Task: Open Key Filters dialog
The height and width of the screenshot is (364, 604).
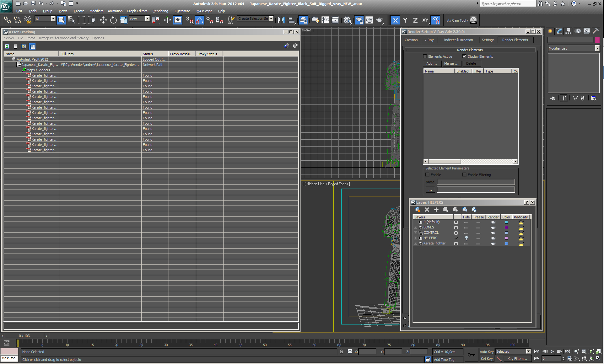Action: [517, 359]
